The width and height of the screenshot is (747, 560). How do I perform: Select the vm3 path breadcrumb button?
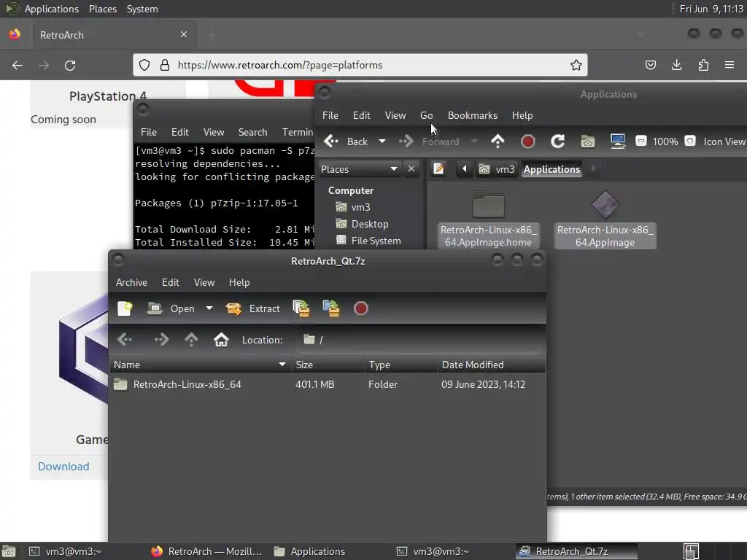[x=497, y=169]
